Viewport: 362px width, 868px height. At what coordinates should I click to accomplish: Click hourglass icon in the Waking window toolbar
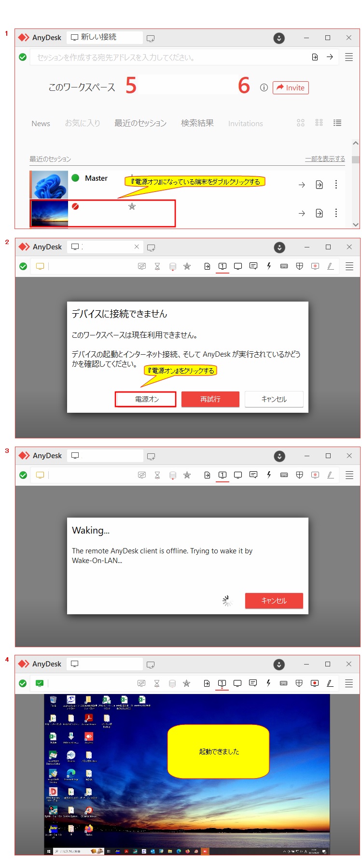(157, 475)
